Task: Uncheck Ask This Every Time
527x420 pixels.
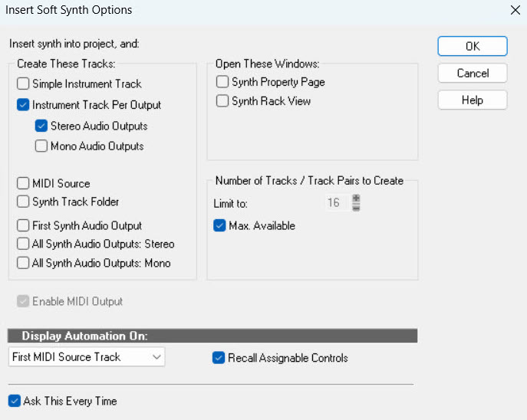Action: pyautogui.click(x=15, y=401)
